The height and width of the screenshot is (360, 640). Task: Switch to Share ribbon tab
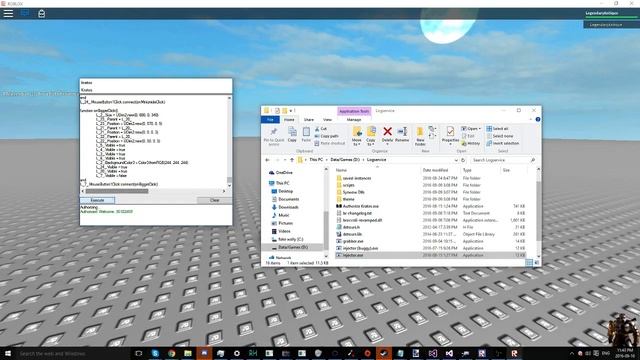tap(309, 120)
